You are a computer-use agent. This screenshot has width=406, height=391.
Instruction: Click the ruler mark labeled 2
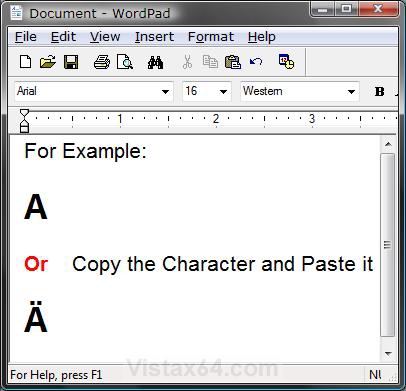[x=216, y=118]
